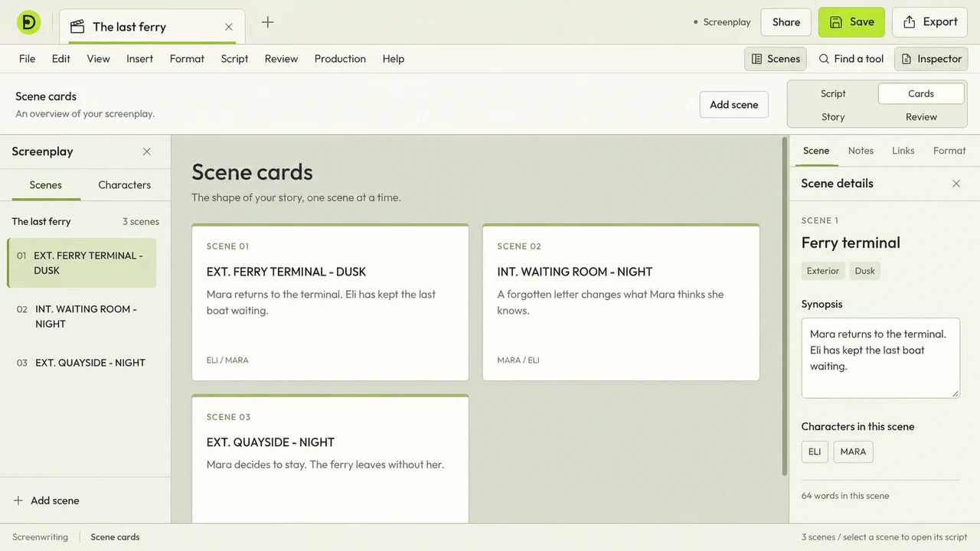
Task: Open a new tab with the plus icon
Action: (x=267, y=22)
